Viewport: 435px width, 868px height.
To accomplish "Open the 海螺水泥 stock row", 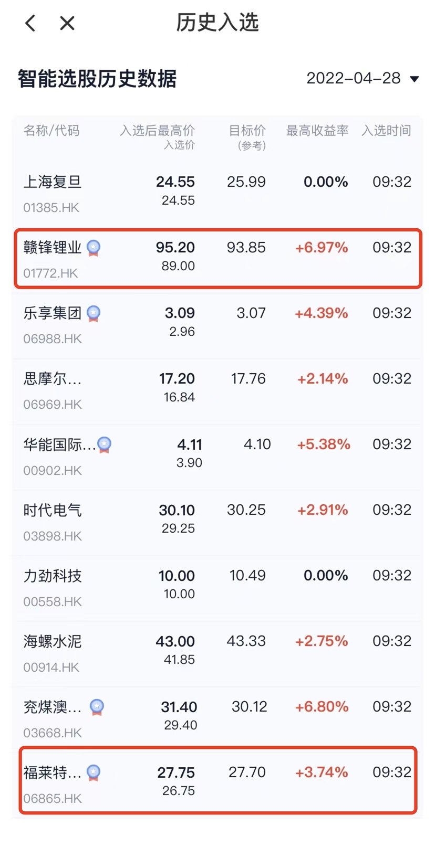I will (53, 641).
